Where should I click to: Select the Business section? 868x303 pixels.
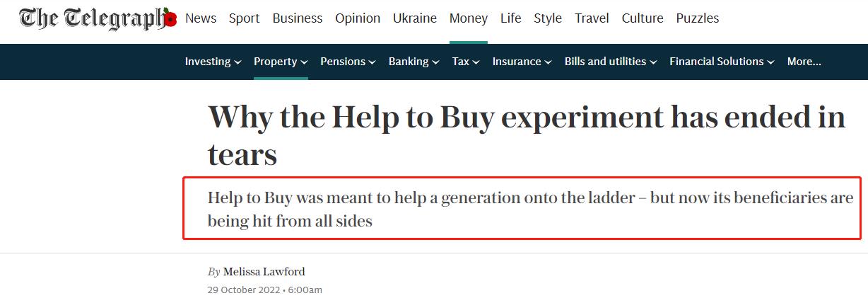click(298, 18)
